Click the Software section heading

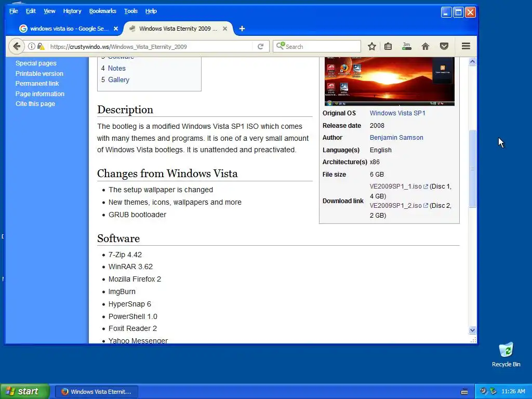(x=118, y=238)
